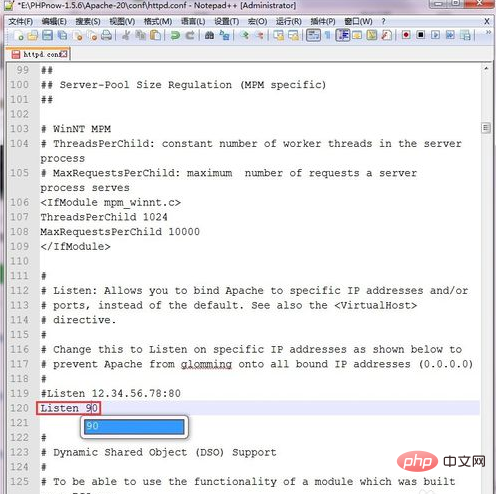
Task: Click the Synchronize vertical scrolling icon
Action: pos(278,35)
